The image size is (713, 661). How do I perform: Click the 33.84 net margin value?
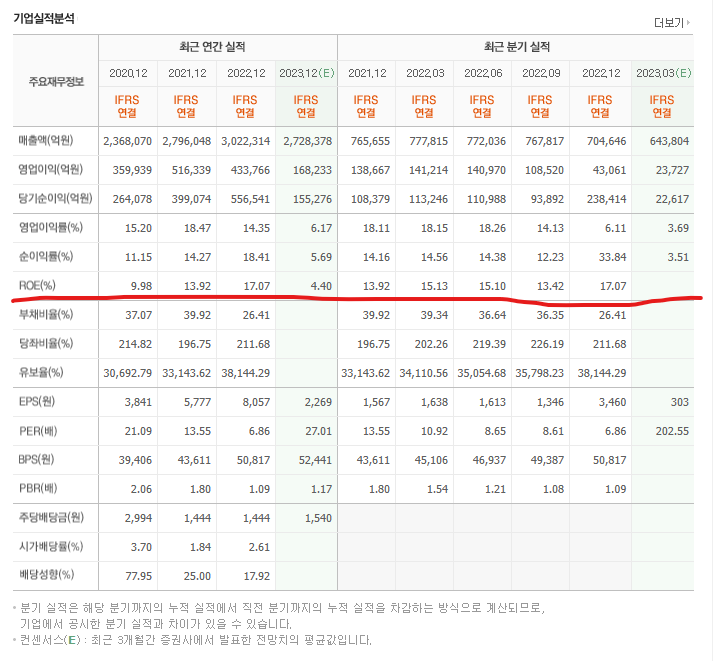pos(613,257)
